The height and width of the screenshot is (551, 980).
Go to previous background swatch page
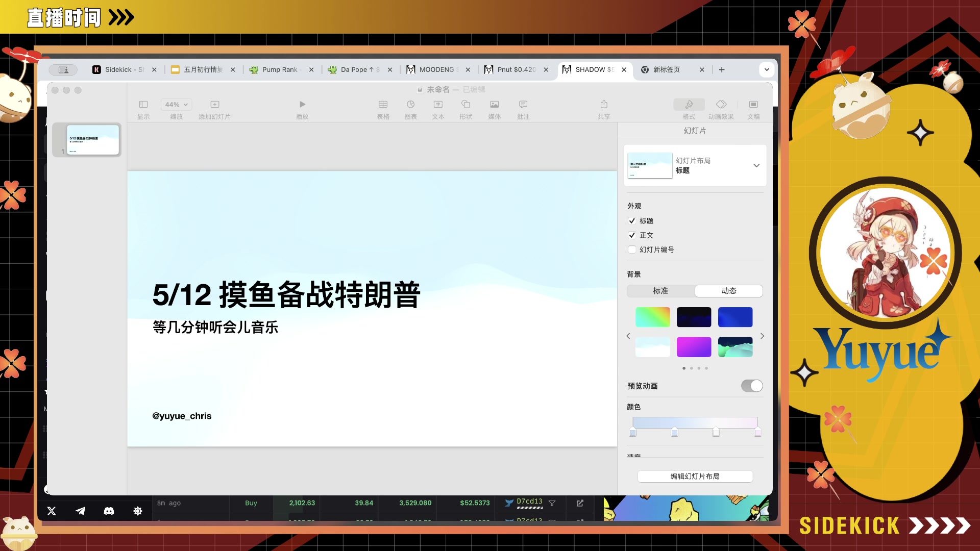point(628,336)
